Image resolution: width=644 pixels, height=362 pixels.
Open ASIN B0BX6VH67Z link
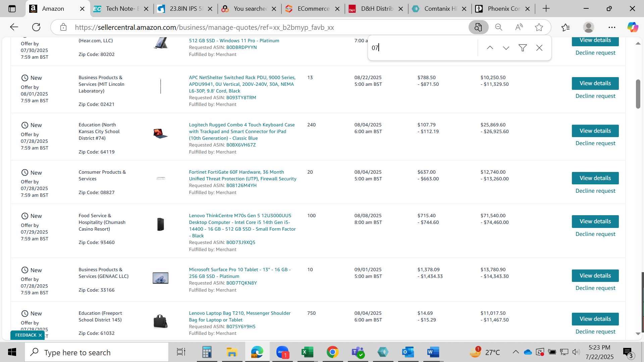(241, 145)
